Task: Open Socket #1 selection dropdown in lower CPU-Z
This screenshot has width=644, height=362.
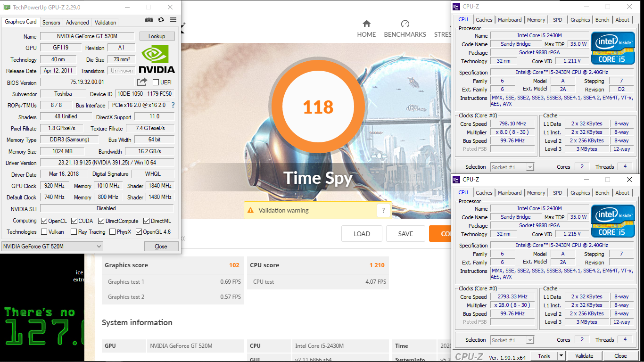Action: click(512, 340)
